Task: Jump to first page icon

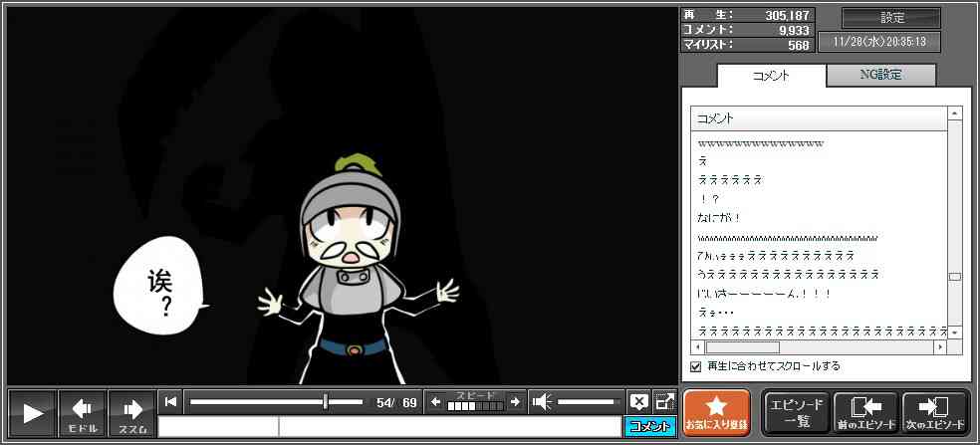Action: click(x=171, y=402)
